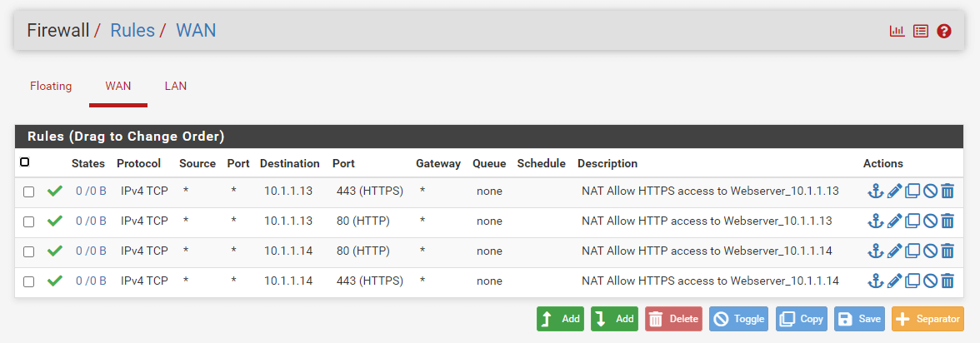
Task: Open the related log entries icon
Action: click(x=920, y=31)
